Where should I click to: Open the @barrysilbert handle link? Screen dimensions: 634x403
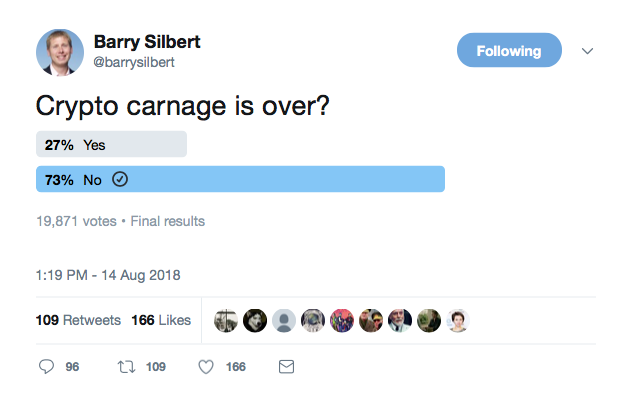(134, 62)
